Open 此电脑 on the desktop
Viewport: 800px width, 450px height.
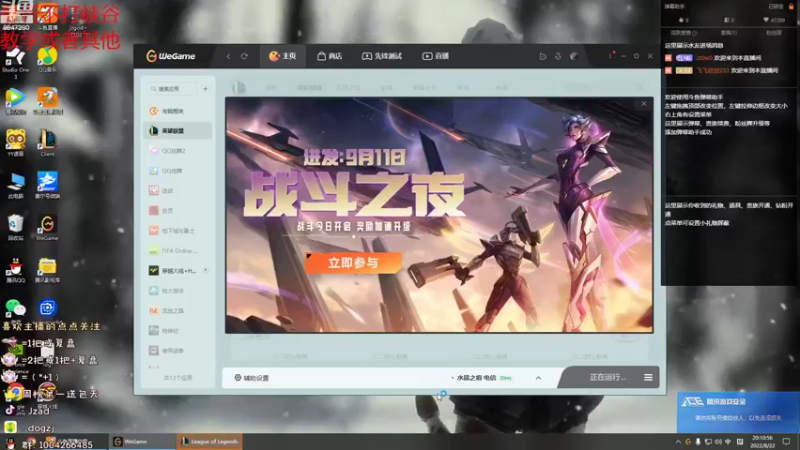click(x=16, y=185)
